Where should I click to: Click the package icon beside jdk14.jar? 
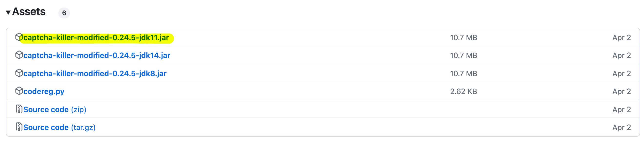tap(19, 55)
